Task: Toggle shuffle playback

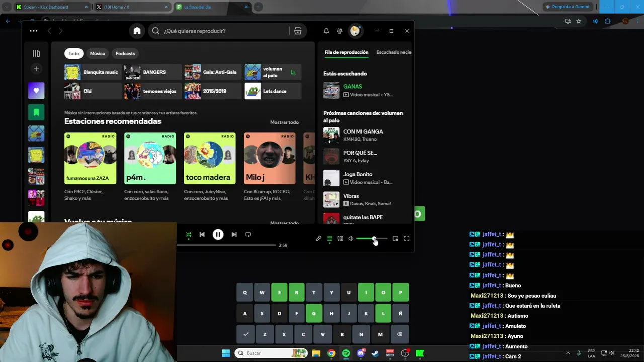Action: click(x=188, y=235)
